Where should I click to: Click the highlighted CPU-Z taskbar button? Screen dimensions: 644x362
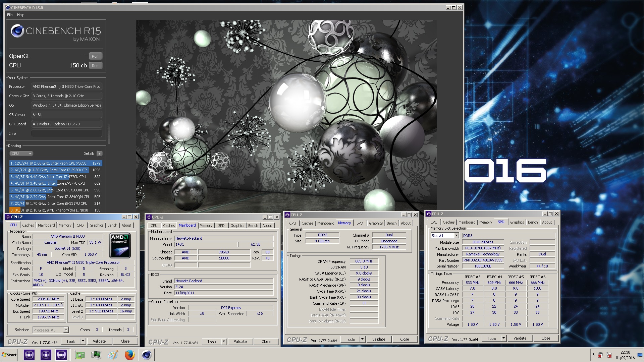pos(61,355)
